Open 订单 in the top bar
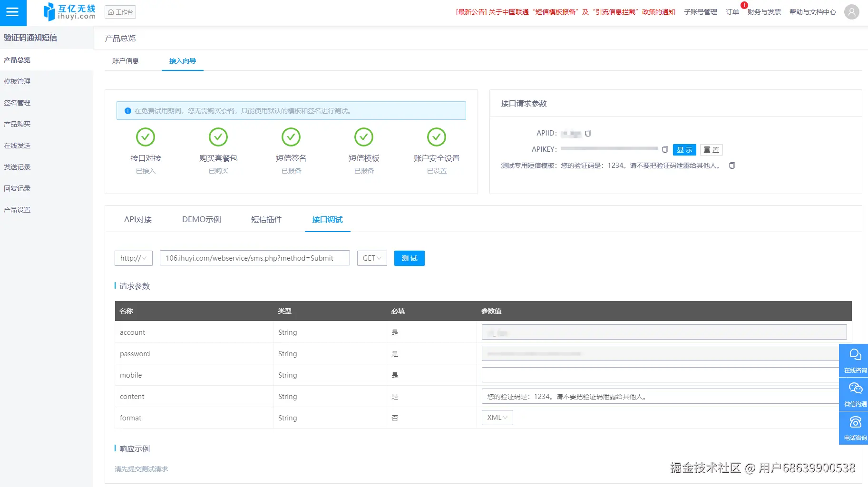The height and width of the screenshot is (487, 868). click(732, 12)
